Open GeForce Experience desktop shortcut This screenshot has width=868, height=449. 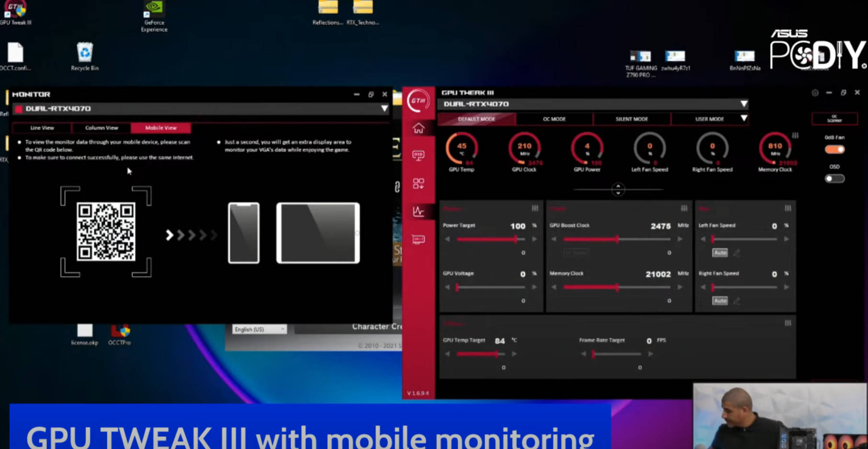tap(154, 15)
